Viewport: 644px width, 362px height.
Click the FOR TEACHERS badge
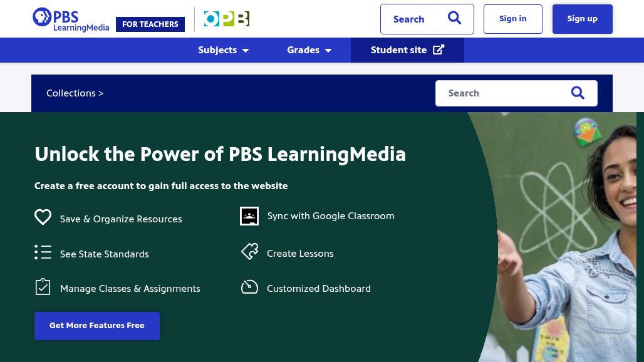150,24
